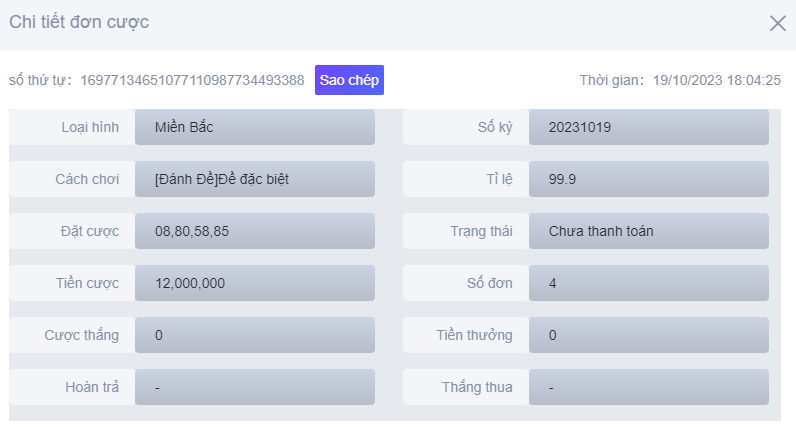This screenshot has width=796, height=427.
Task: Click the Loại hình label
Action: (x=90, y=127)
